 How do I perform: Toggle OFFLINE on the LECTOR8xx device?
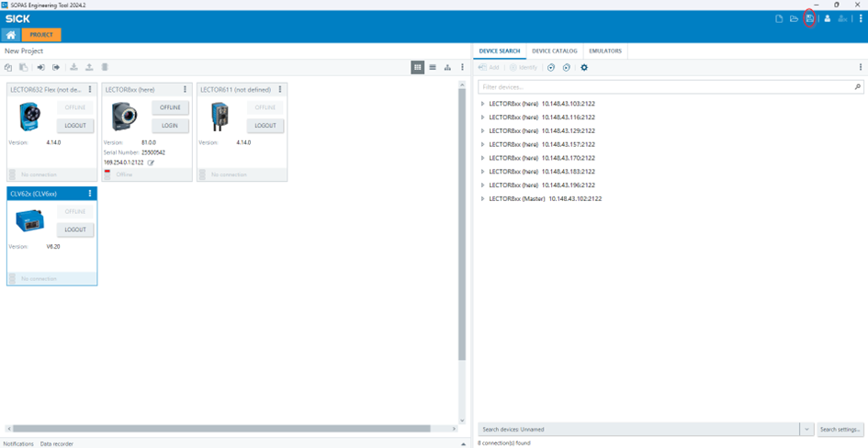pyautogui.click(x=170, y=107)
